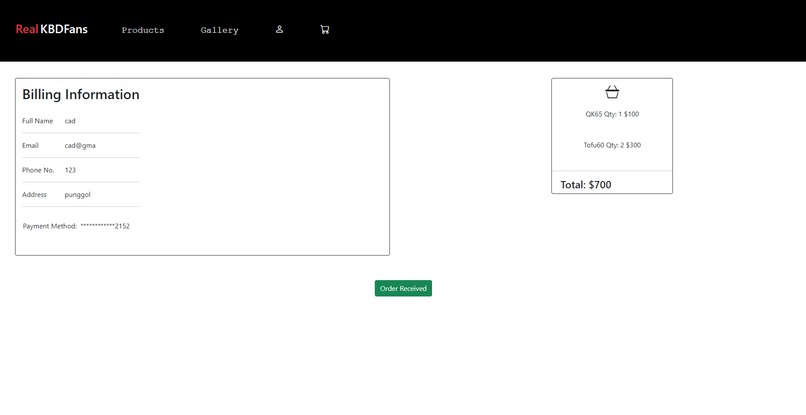Screen dimensions: 806x415
Task: Click the 'Phone No.' label
Action: tap(38, 170)
